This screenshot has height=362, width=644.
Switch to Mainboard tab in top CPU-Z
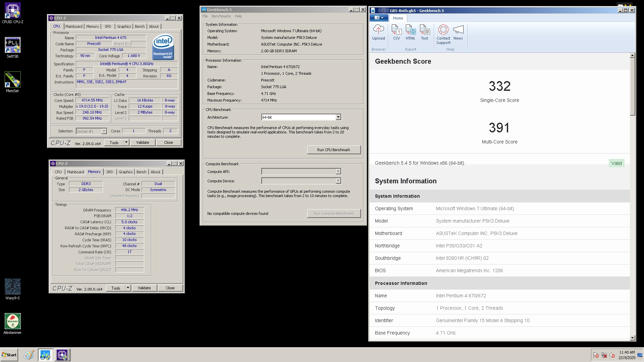[x=74, y=26]
